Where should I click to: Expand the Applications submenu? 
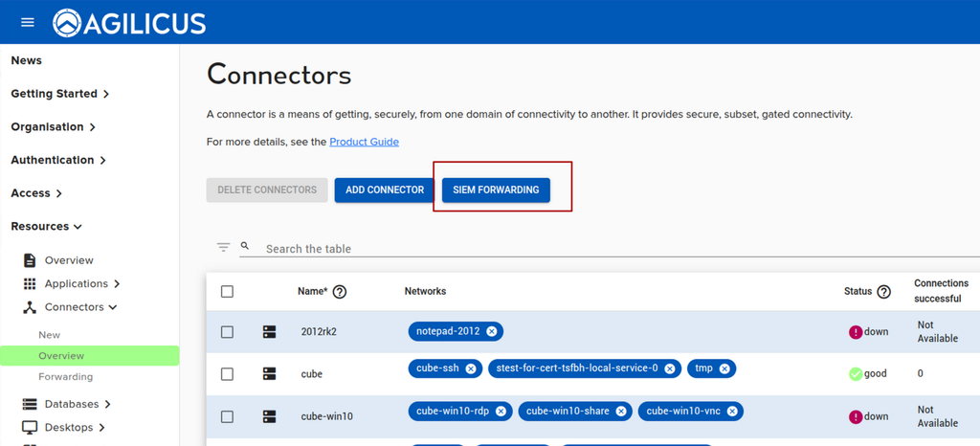tap(117, 284)
